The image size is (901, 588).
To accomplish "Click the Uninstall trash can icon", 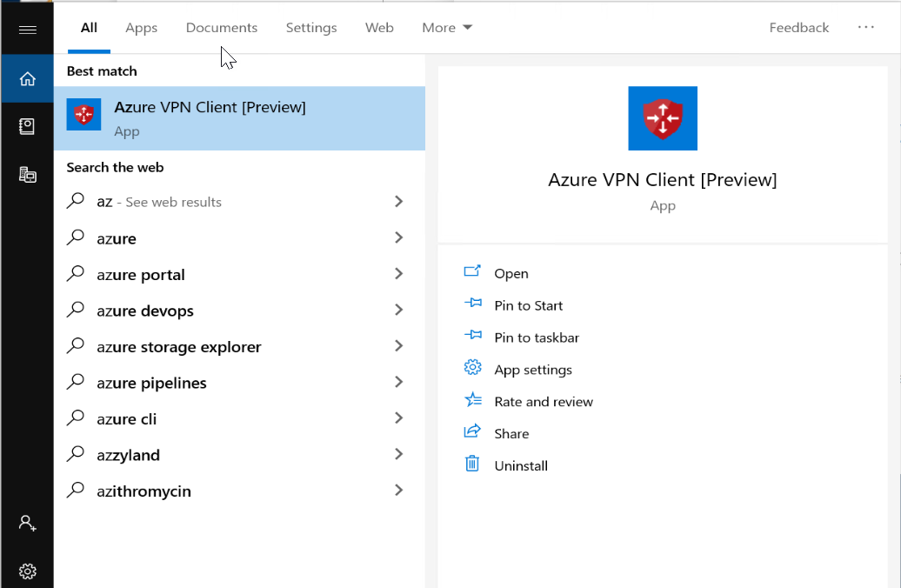I will [472, 464].
